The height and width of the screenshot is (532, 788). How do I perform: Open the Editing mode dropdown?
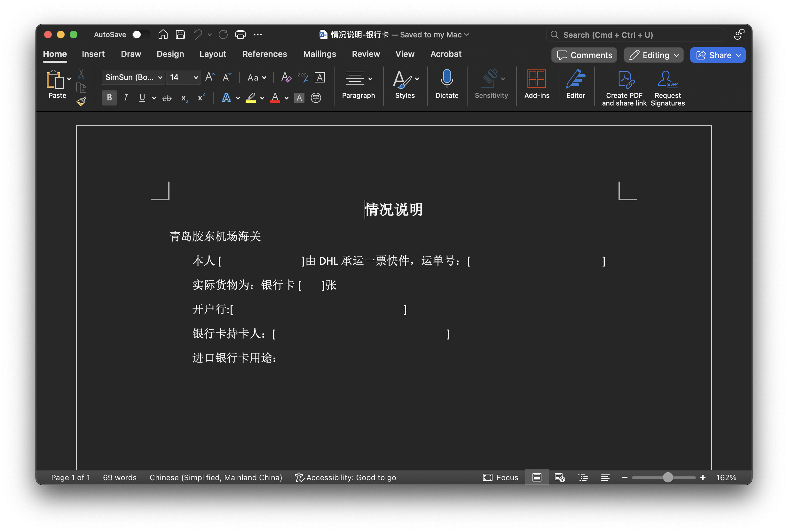[653, 55]
